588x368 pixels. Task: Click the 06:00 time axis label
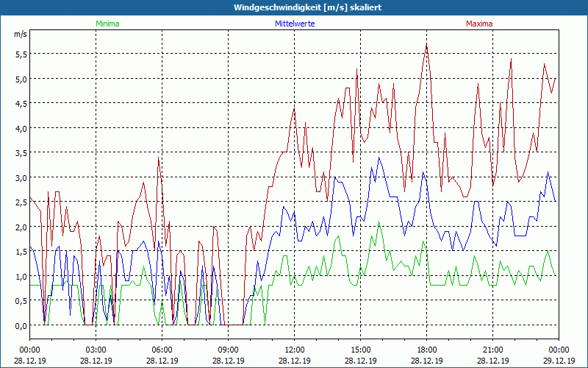(162, 350)
